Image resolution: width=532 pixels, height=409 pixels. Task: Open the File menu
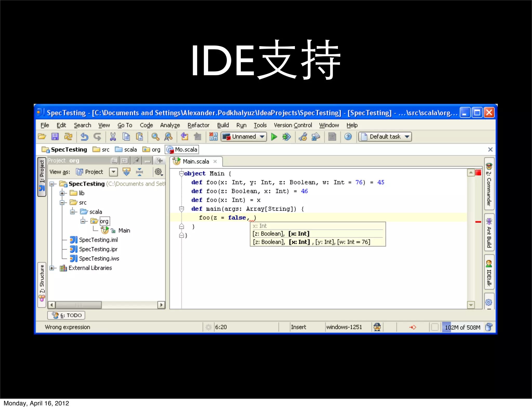45,125
